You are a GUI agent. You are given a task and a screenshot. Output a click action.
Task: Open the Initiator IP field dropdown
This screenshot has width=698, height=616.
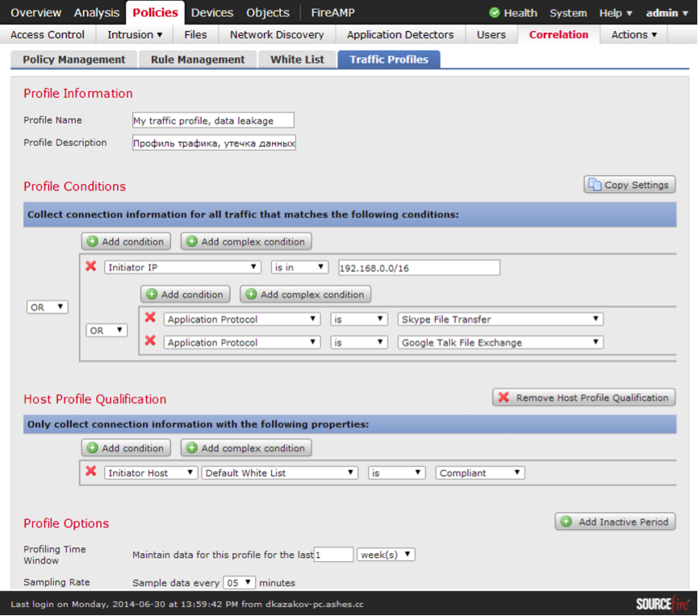[x=182, y=267]
